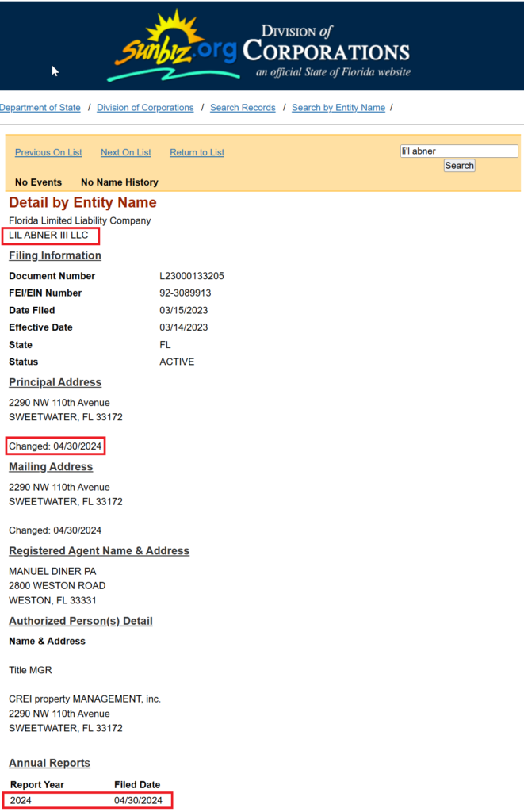The image size is (524, 812).
Task: Go to Search Records breadcrumb
Action: 243,108
